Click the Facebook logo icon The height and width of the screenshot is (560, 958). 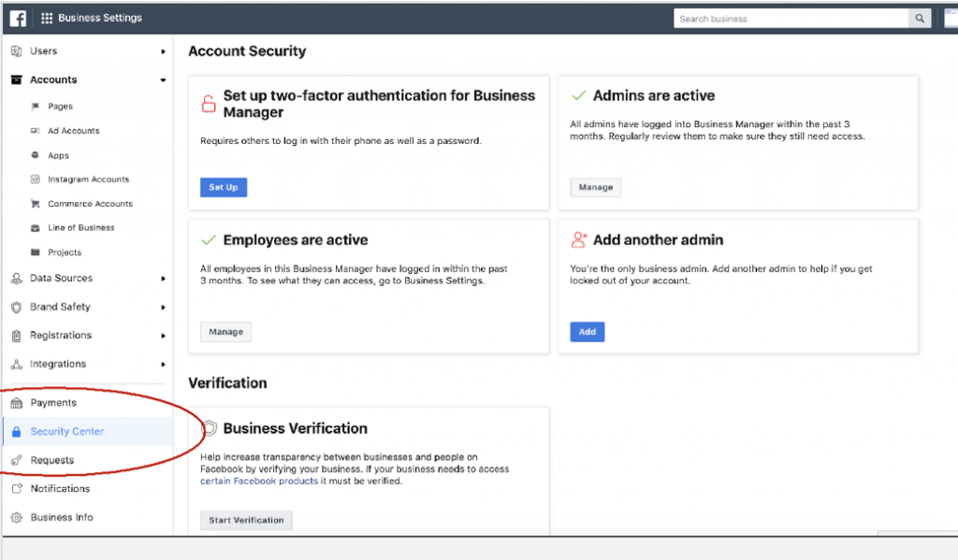18,19
